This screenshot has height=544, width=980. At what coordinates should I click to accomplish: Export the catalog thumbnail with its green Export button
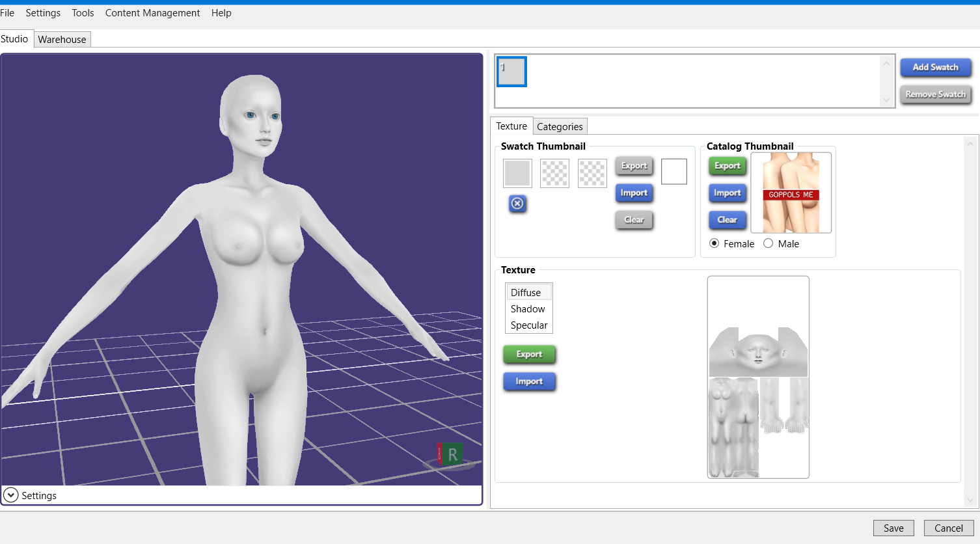point(728,166)
